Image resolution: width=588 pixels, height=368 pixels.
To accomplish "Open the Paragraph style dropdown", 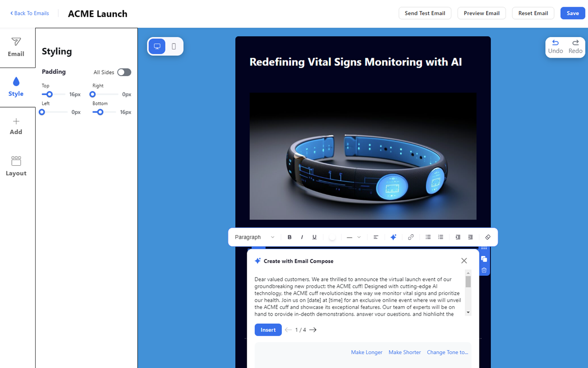I will [255, 237].
